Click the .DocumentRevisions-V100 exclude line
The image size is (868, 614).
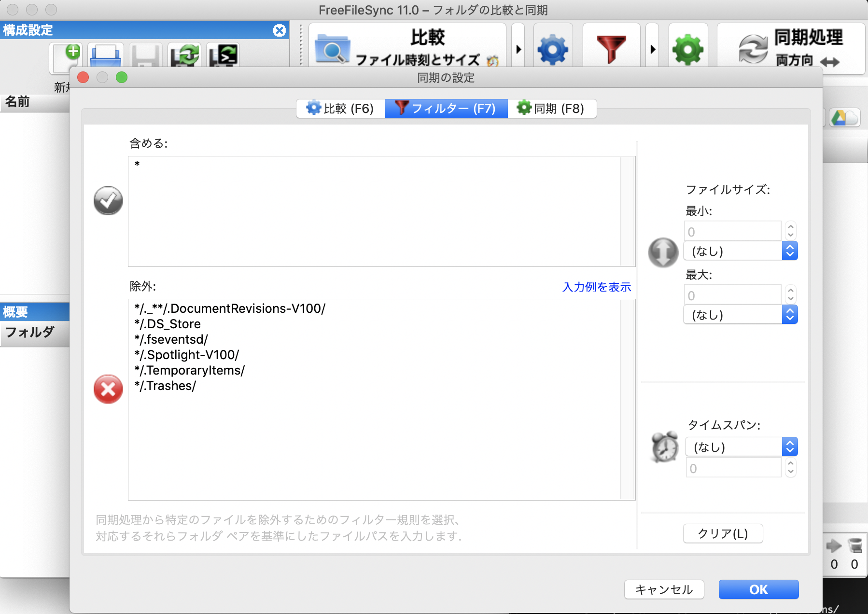pos(230,308)
